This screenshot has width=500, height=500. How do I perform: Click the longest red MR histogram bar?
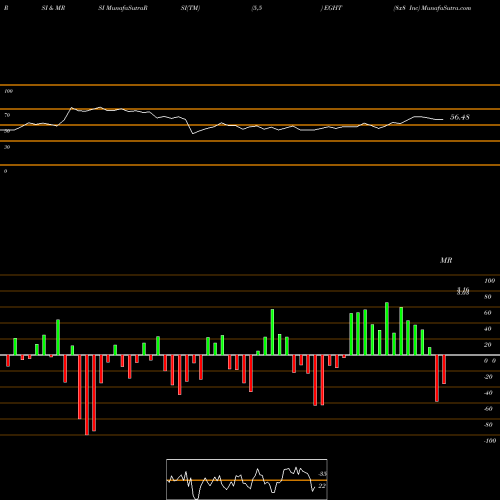[87, 395]
